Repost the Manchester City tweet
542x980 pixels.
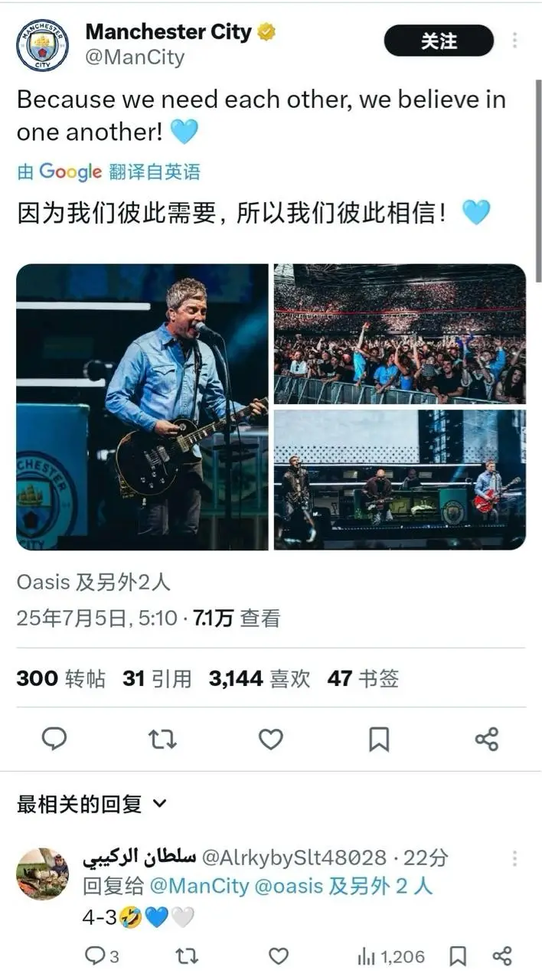point(162,739)
